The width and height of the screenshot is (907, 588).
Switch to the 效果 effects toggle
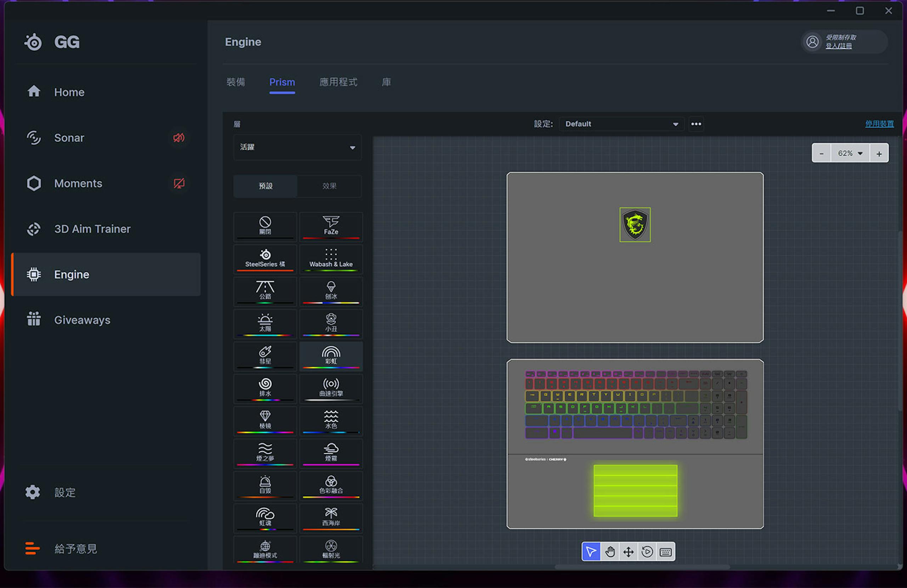329,186
